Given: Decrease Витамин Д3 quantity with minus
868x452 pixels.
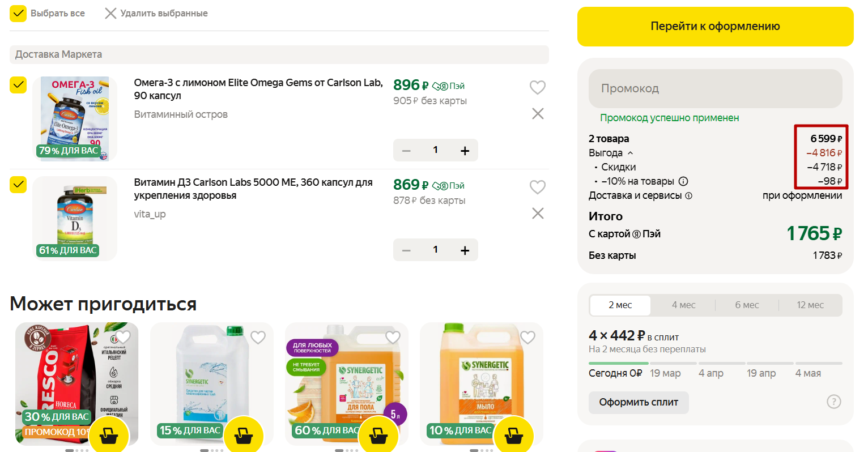Looking at the screenshot, I should 406,250.
